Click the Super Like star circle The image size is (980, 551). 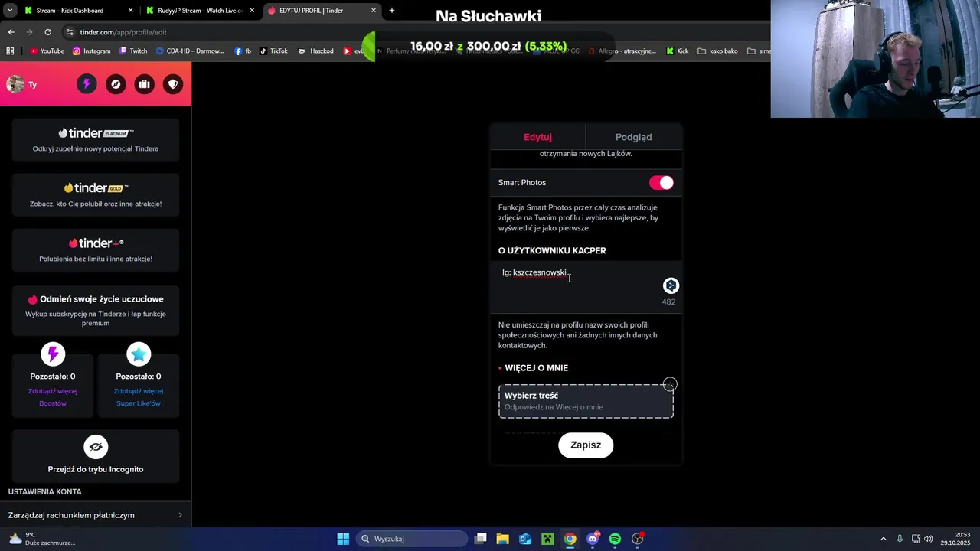[139, 354]
